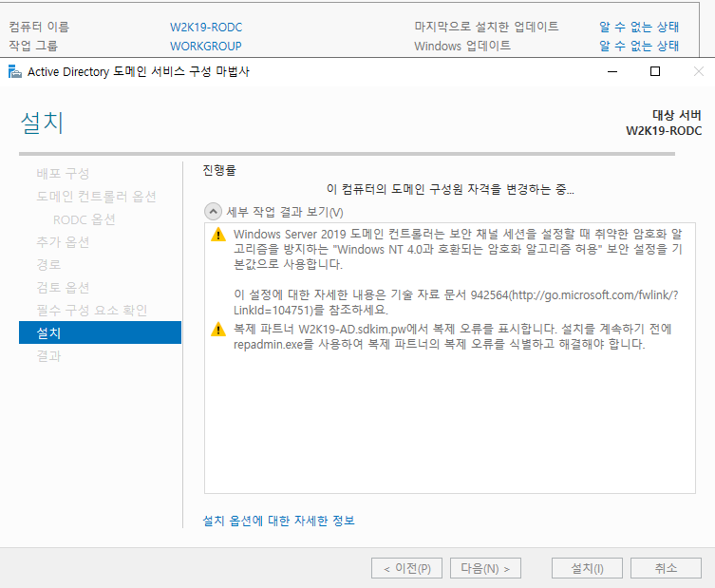Select the 필수 구성 요소 확인 step
The image size is (715, 588).
click(x=92, y=311)
